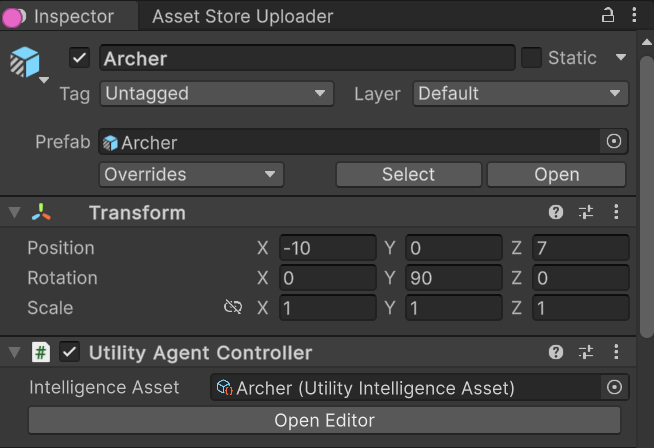Screen dimensions: 654x448
Task: Pick a prefab with the object selector
Action: coord(614,141)
